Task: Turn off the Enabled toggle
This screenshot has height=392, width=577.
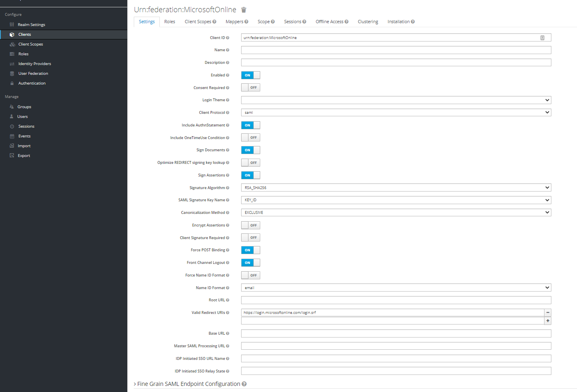Action: 250,75
